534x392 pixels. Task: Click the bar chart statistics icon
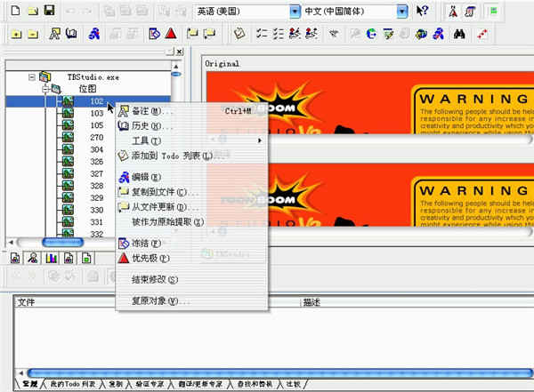[51, 259]
